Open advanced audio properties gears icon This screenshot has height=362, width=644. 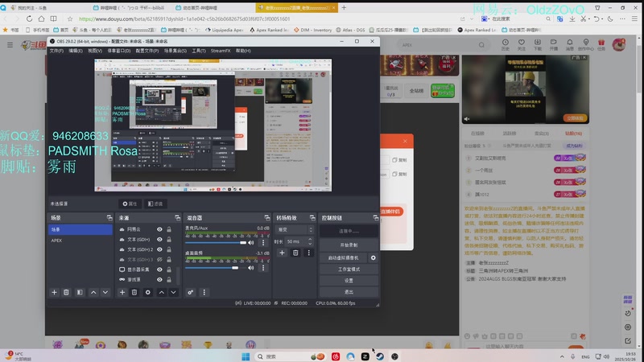click(191, 292)
